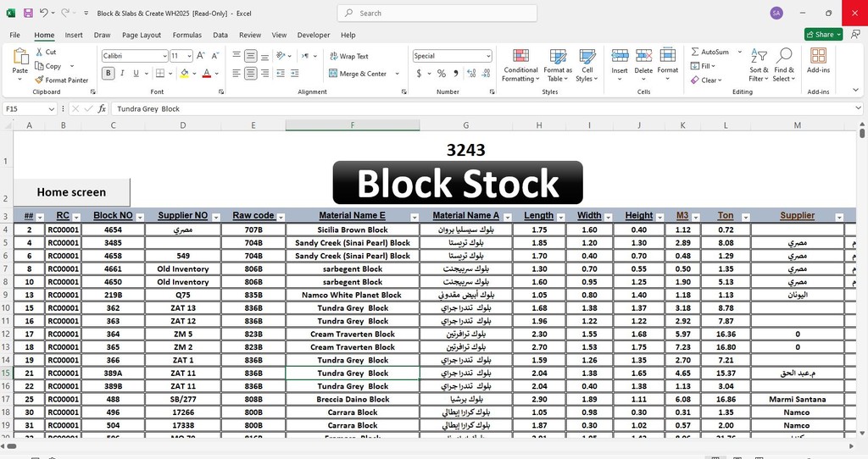Viewport: 868px width, 459px height.
Task: Open Find & Select magnifier
Action: coord(784,64)
